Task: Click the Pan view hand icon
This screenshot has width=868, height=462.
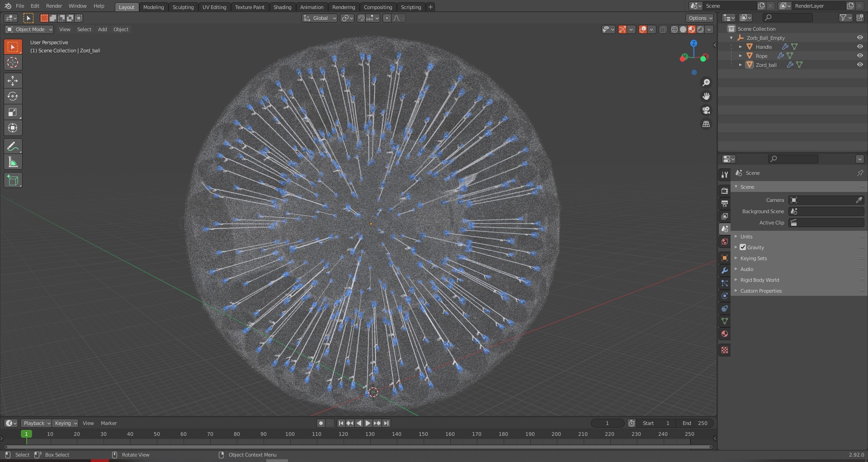Action: click(706, 96)
